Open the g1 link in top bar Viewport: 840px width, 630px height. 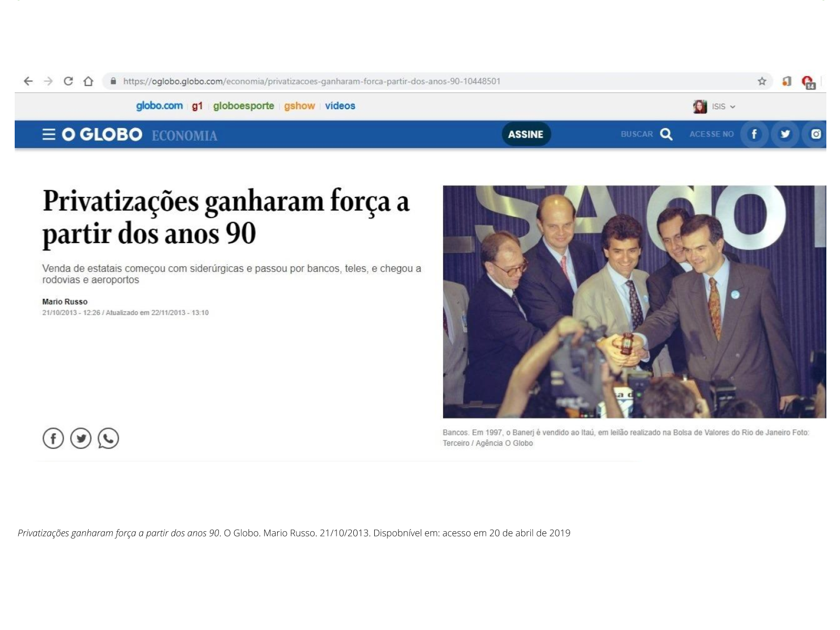click(197, 106)
